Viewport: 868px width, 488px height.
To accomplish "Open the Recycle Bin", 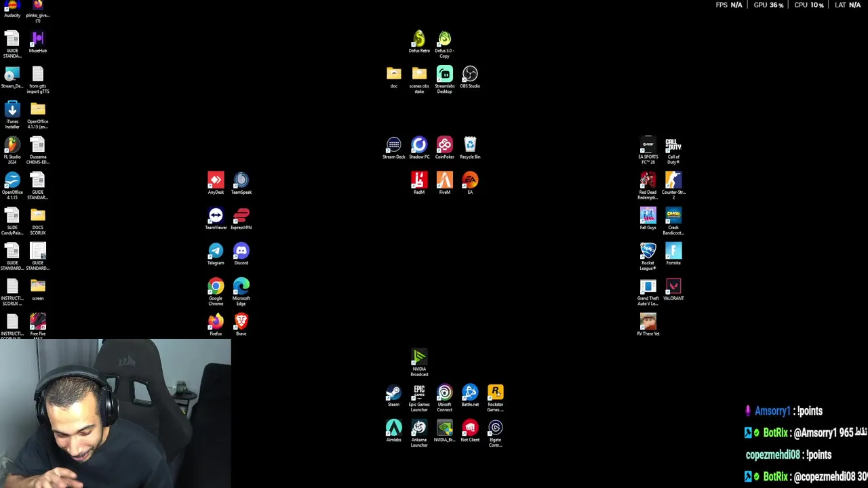I will click(470, 148).
